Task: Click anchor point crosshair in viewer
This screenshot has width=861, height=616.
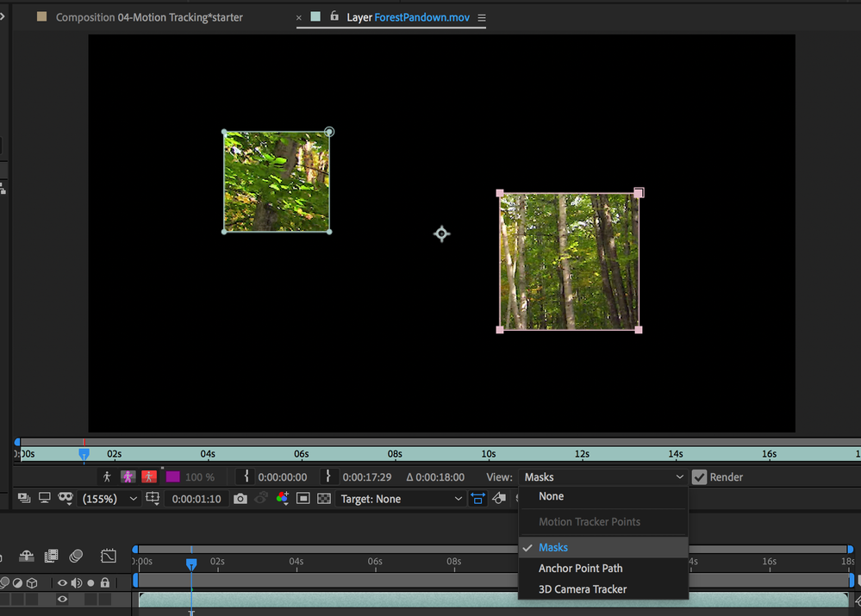Action: (441, 233)
